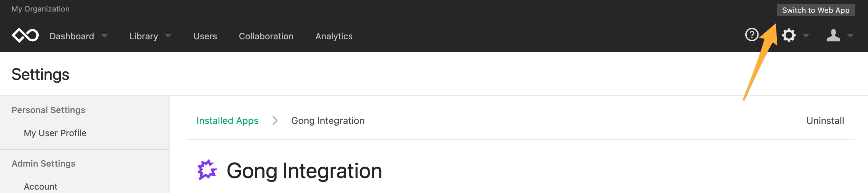Open My User Profile in sidebar
Viewport: 868px width, 193px height.
(x=55, y=133)
